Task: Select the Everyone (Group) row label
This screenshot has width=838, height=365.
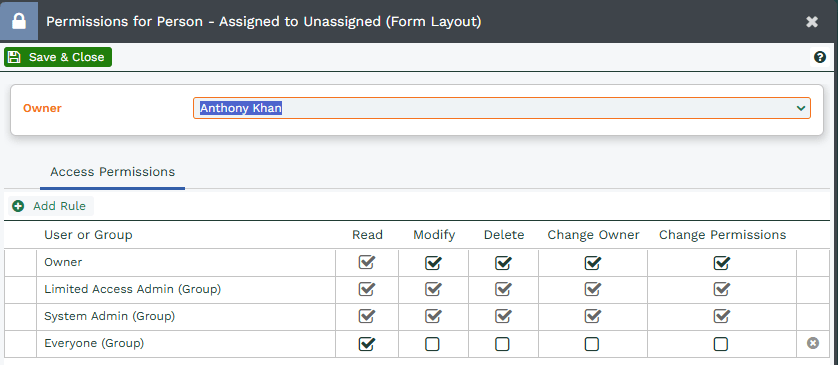Action: [94, 344]
